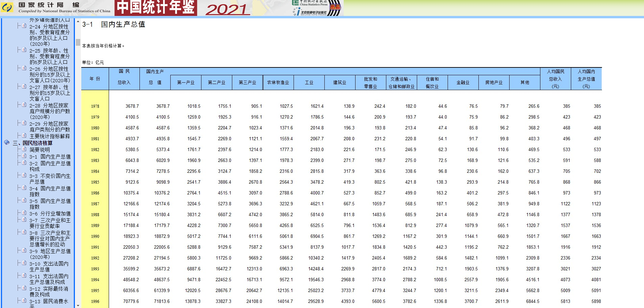
Task: Click the 第一产业 column header
Action: (x=186, y=82)
